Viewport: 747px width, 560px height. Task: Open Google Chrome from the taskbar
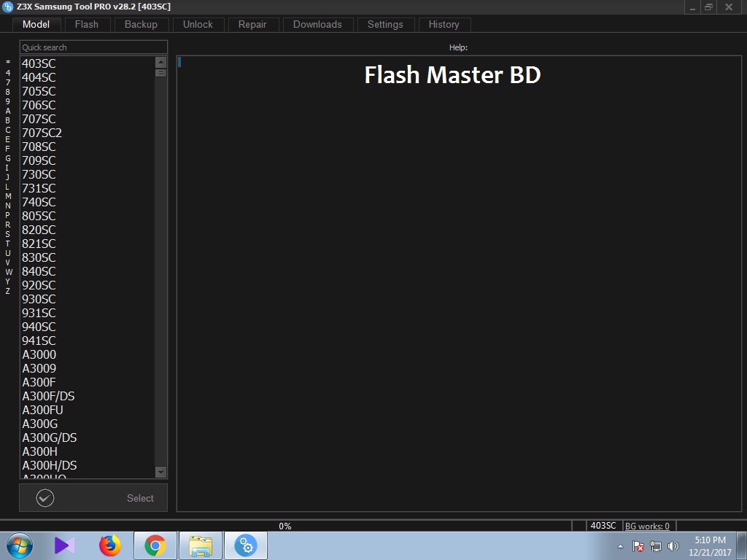155,545
